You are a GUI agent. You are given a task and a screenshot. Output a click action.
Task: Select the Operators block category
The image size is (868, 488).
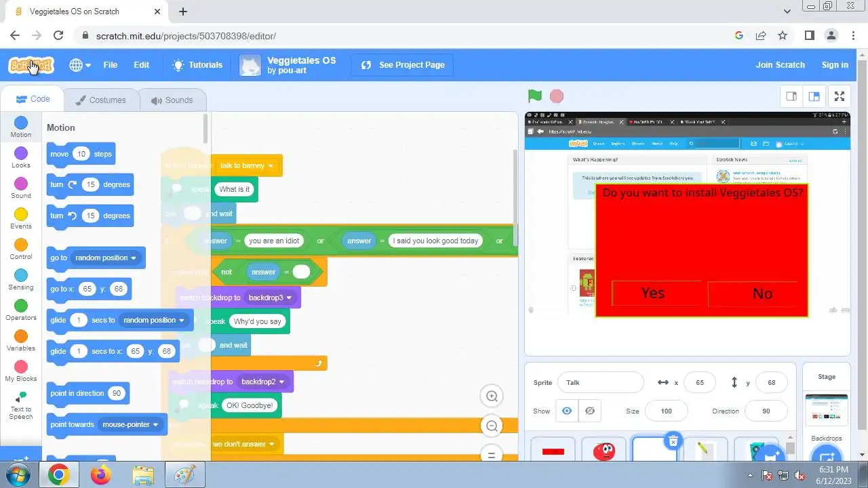pyautogui.click(x=21, y=310)
